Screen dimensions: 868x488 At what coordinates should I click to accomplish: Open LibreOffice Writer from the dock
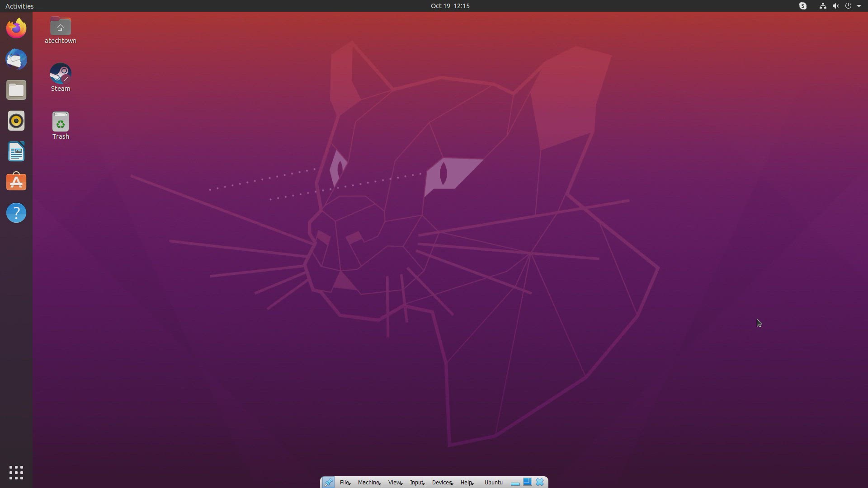coord(16,152)
